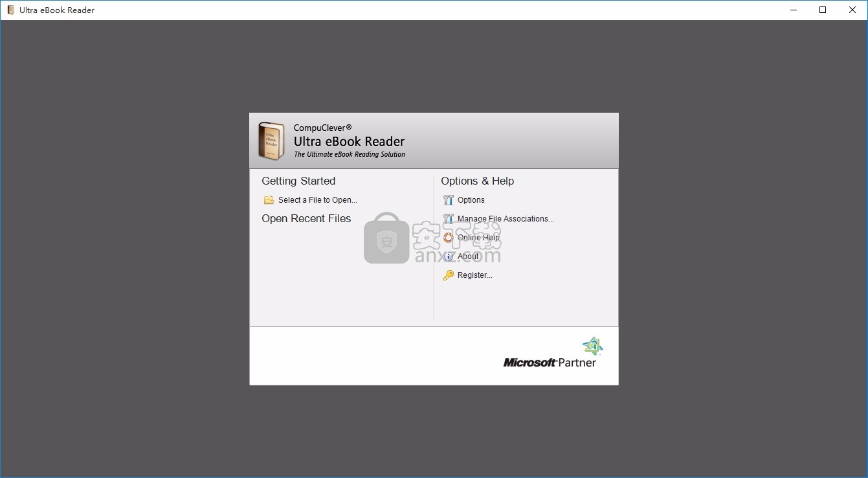Image resolution: width=868 pixels, height=478 pixels.
Task: Minimize the Ultra eBook Reader window
Action: point(794,10)
